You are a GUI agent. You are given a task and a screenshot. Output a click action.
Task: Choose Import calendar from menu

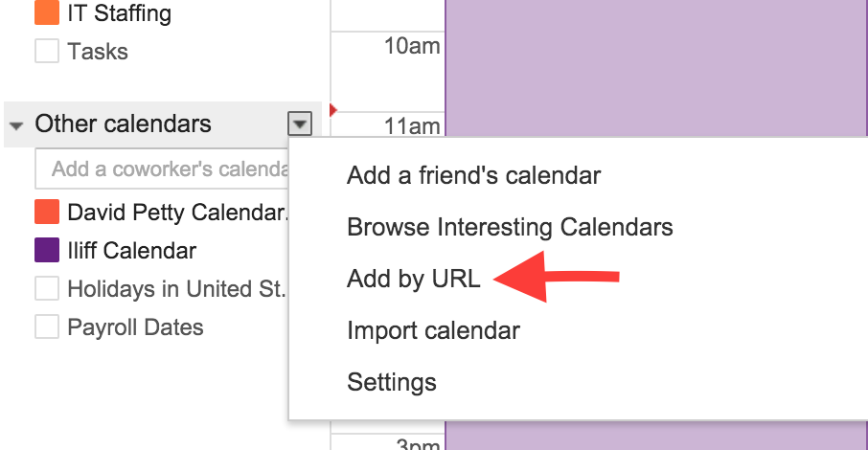click(433, 331)
